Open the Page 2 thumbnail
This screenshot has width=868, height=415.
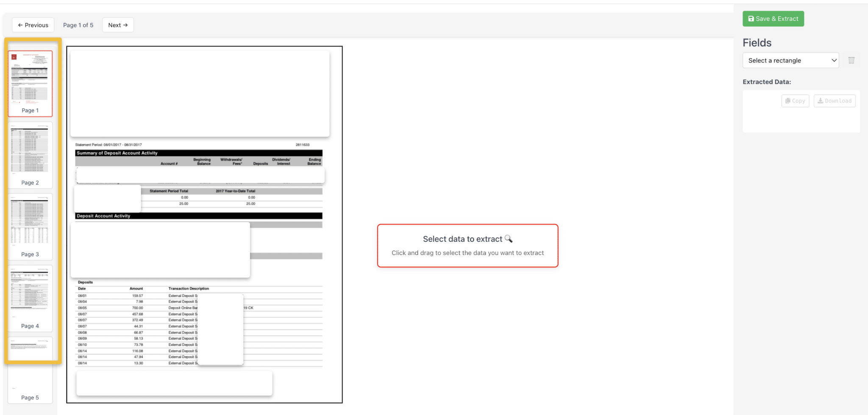click(30, 155)
